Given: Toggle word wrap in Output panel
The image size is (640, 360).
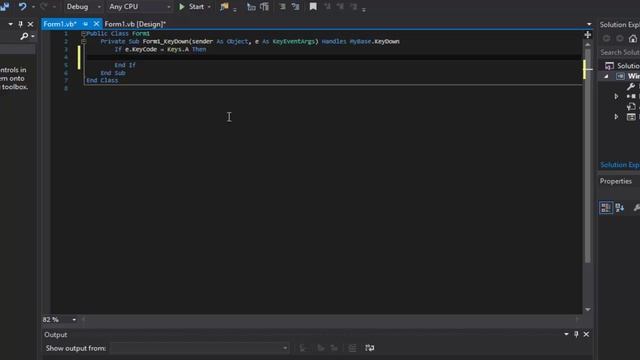Looking at the screenshot, I should (370, 348).
